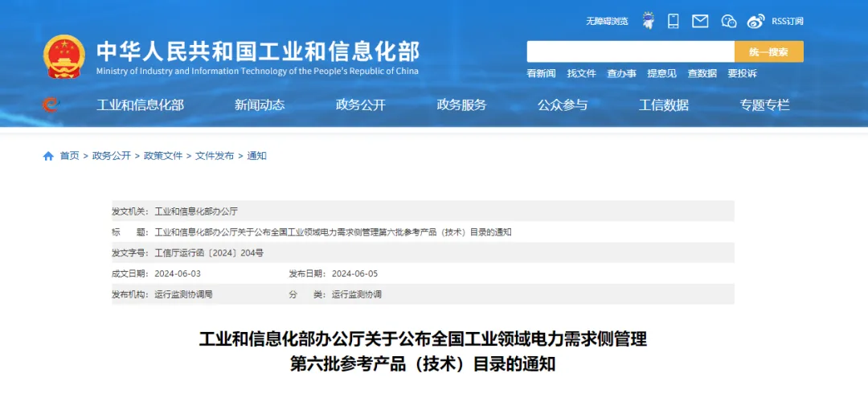This screenshot has width=868, height=406.
Task: Click the Weibo icon in header
Action: (x=755, y=21)
